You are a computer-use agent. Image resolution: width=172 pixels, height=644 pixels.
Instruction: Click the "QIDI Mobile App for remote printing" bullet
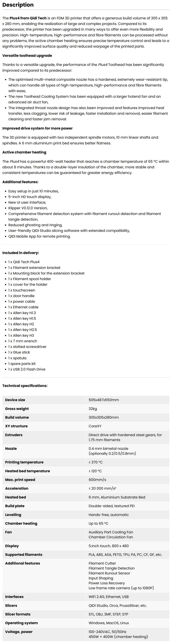tap(39, 236)
